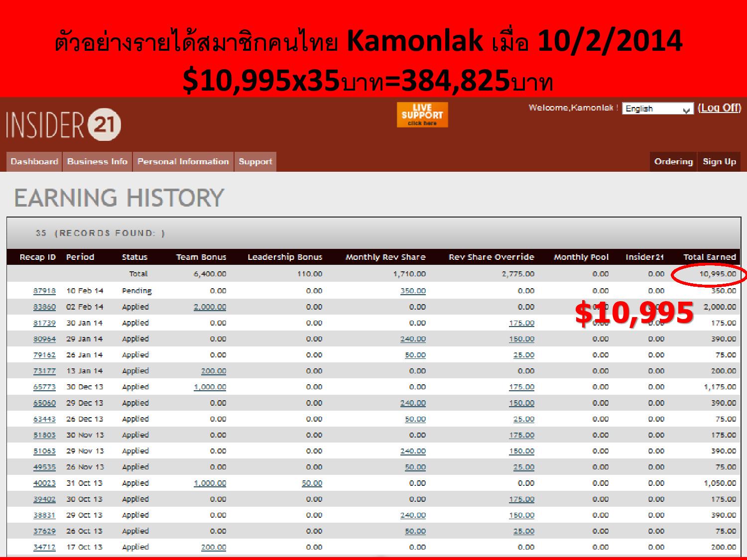Viewport: 747px width, 560px height.
Task: Click 25.00 Rev Share Override for 26 Oct 13
Action: [524, 531]
